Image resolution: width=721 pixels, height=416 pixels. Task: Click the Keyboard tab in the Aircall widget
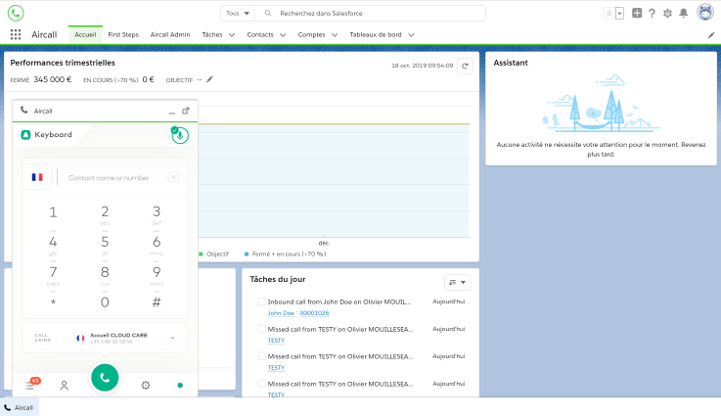pos(46,135)
